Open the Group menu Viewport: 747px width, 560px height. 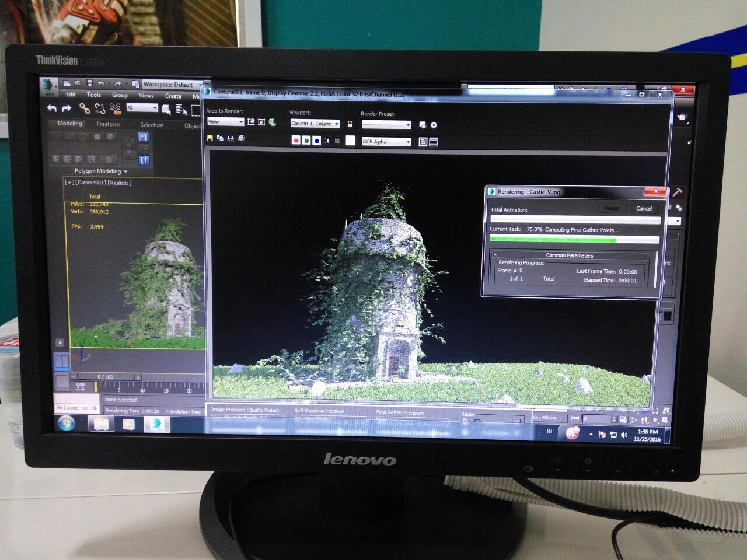pos(120,95)
